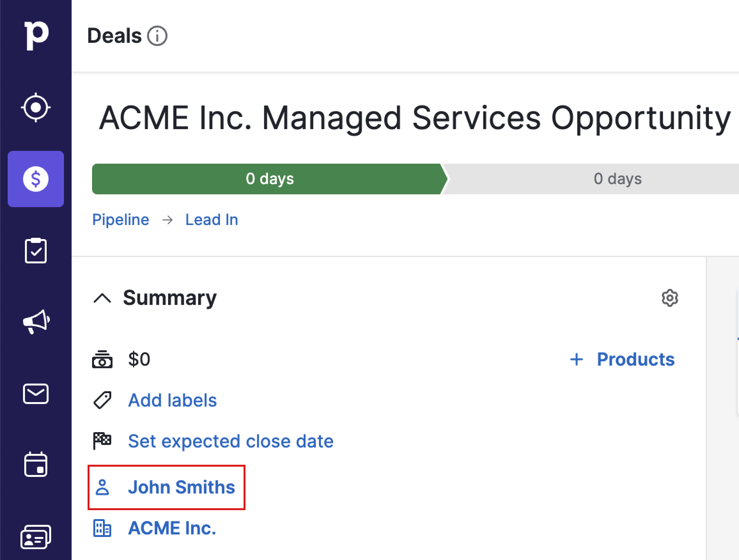Click the Deals info icon
This screenshot has width=739, height=560.
[x=157, y=36]
